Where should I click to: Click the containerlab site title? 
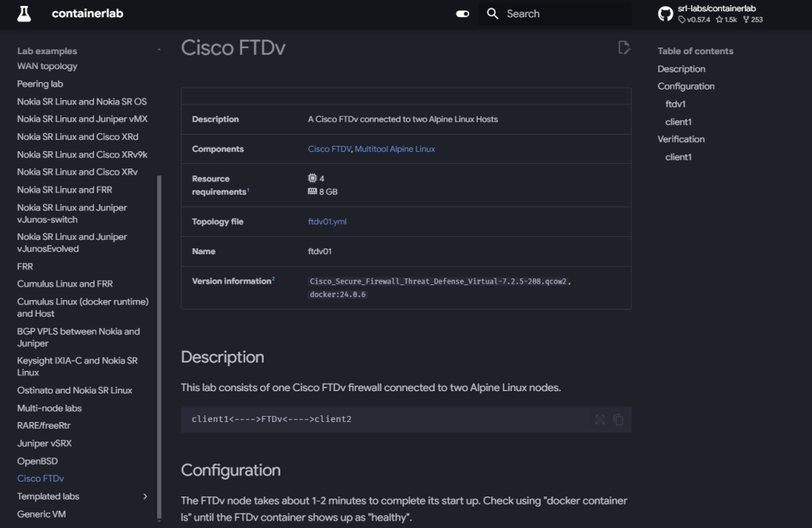[87, 14]
